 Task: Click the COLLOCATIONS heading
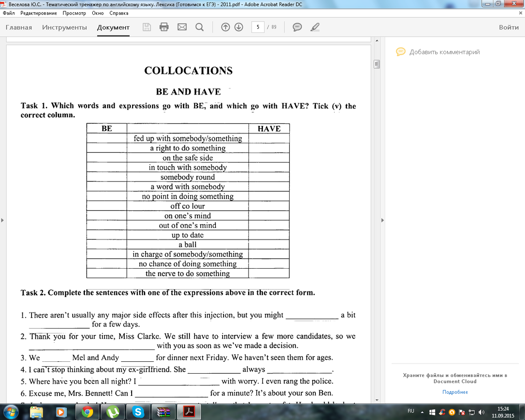tap(189, 70)
